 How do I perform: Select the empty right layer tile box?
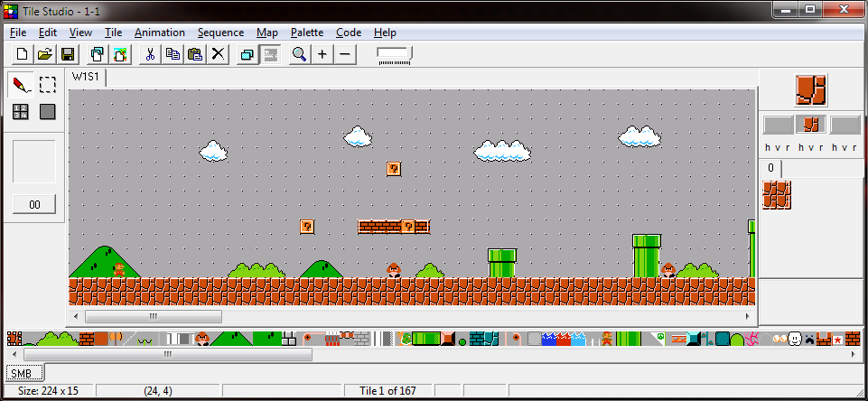(x=845, y=126)
